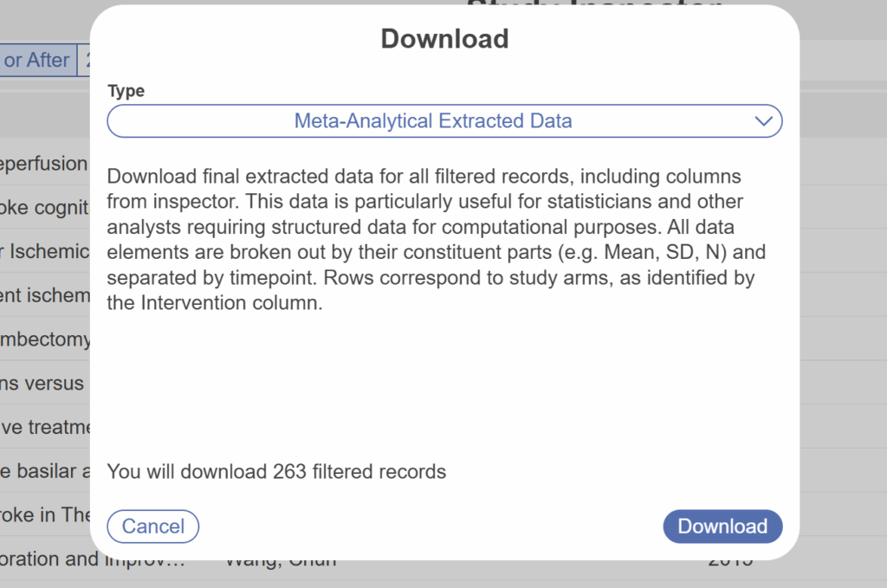Click the filter chip right of "or After"
Screen dimensions: 887x588
tap(84, 61)
